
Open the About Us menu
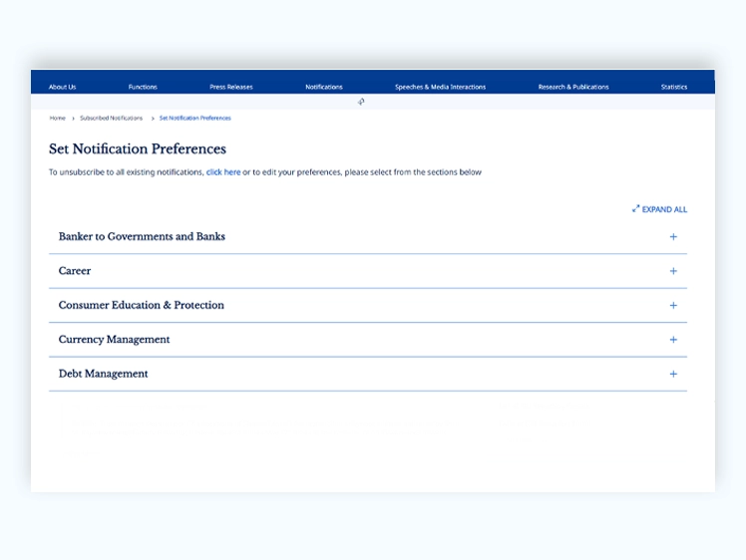pos(62,87)
